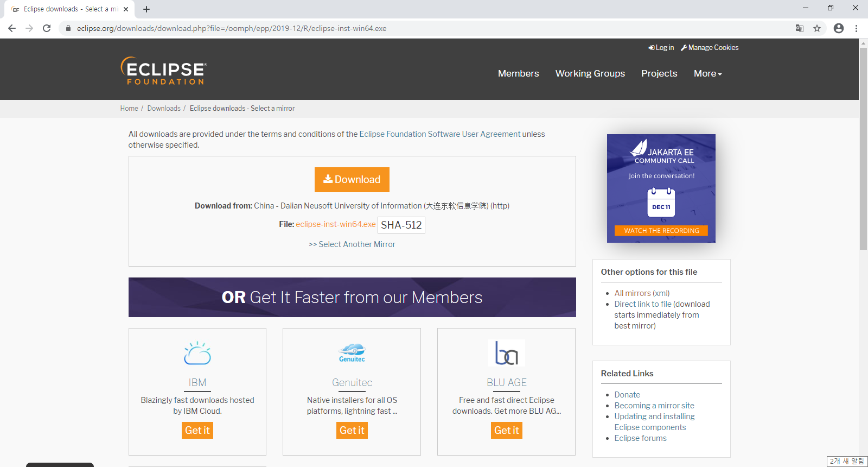Click the WATCH THE RECORDING button
868x467 pixels.
(661, 231)
